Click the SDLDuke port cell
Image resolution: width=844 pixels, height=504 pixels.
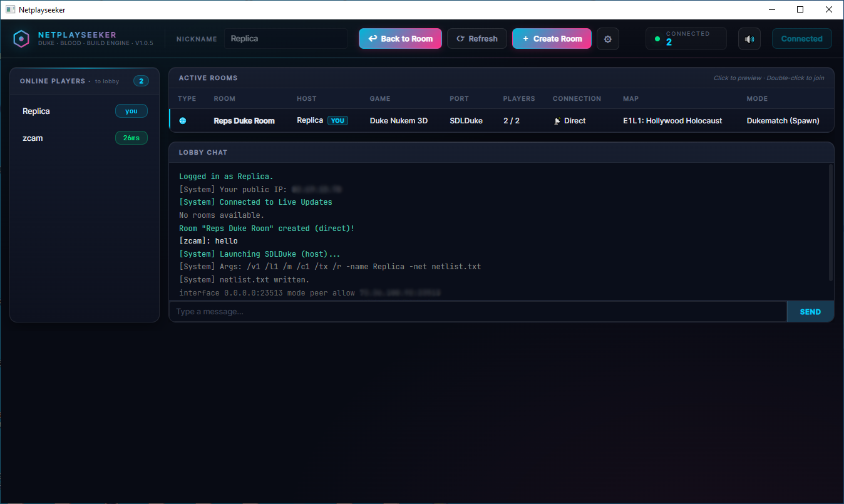point(466,121)
